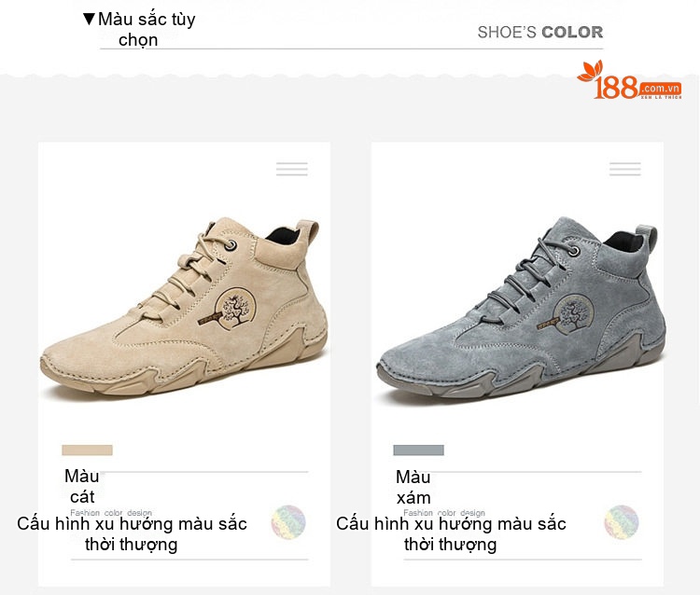
Task: Open hamburger lines on sand shoe card
Action: click(292, 169)
